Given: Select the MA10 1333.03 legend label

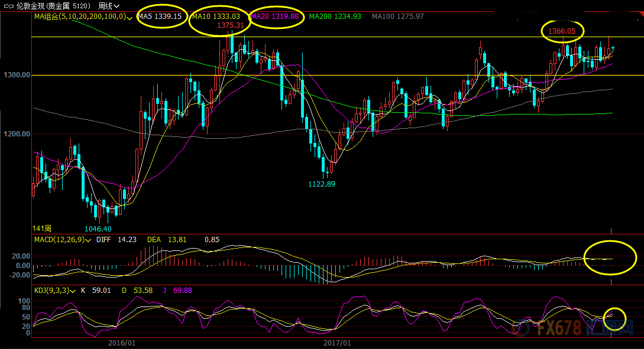Looking at the screenshot, I should coord(216,17).
